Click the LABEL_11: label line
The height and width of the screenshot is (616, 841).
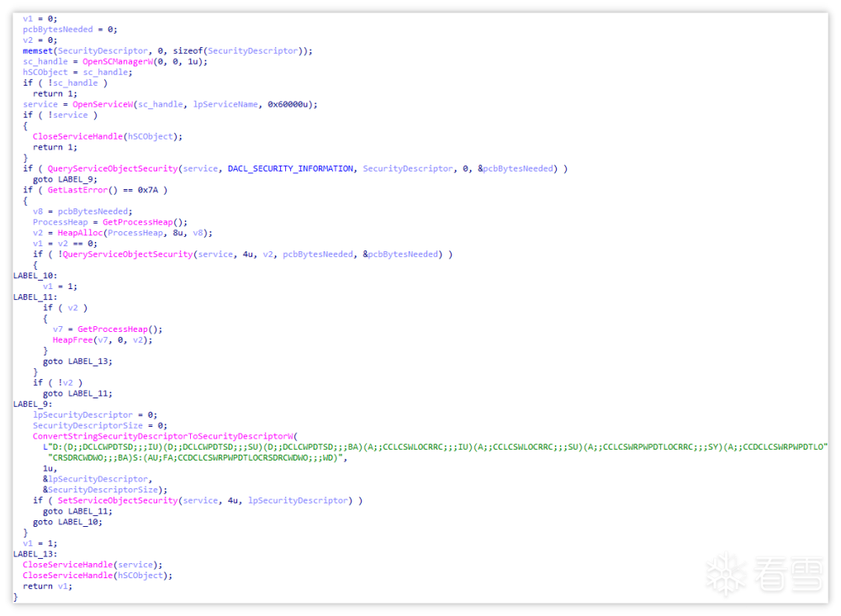click(x=35, y=297)
